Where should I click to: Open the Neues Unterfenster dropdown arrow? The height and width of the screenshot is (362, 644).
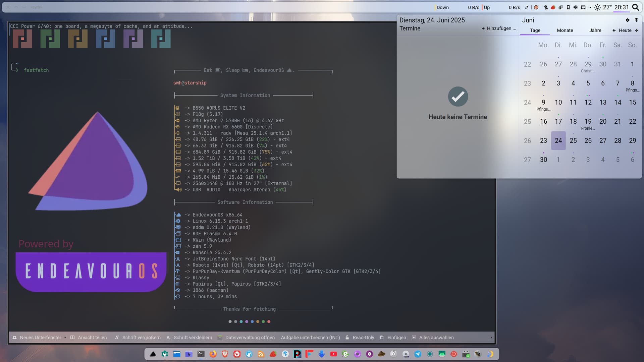65,338
